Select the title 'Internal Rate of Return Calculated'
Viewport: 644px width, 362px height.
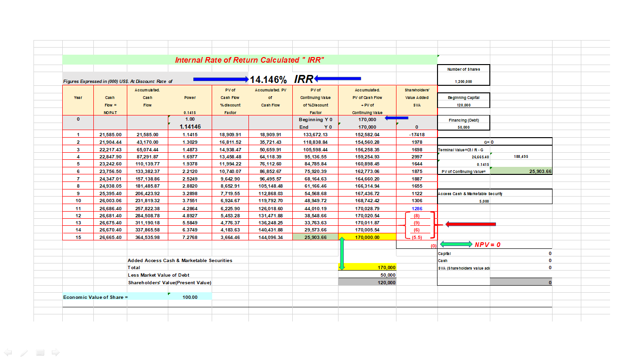tap(249, 60)
